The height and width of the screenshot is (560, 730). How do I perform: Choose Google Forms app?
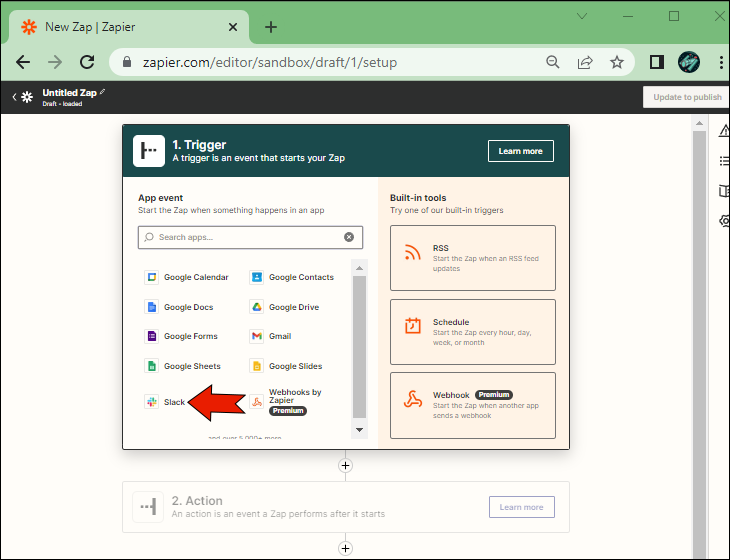point(181,336)
